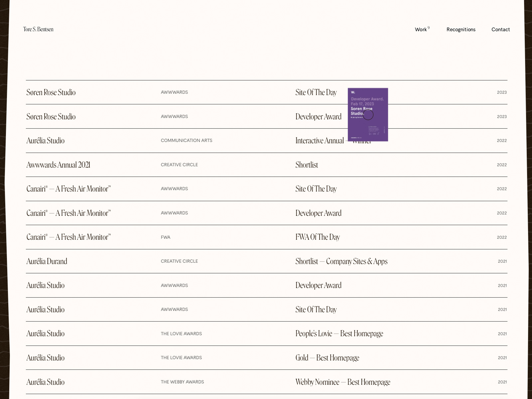Click Awwwards Annual 2021 project title
This screenshot has height=399, width=532.
click(59, 165)
